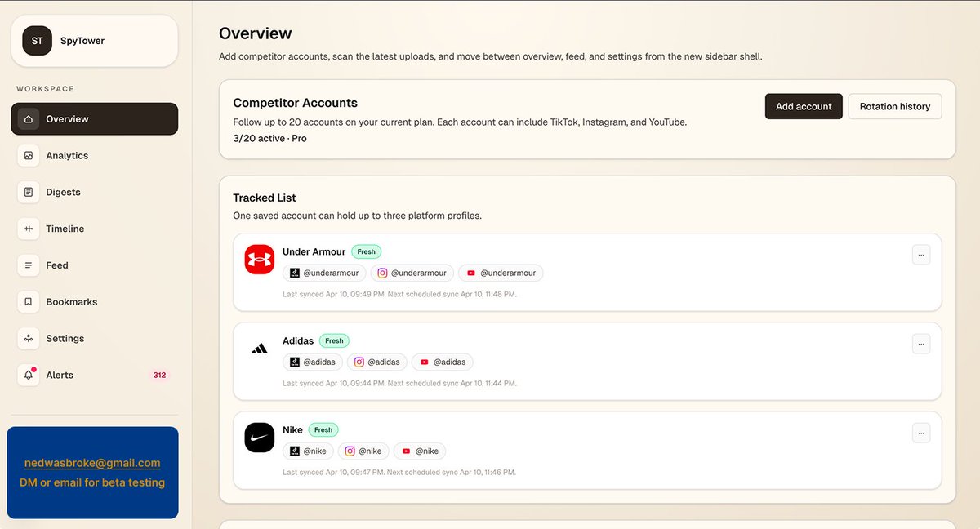Click 'Last synced Apr 10, 09:49 PM' text

(x=333, y=294)
